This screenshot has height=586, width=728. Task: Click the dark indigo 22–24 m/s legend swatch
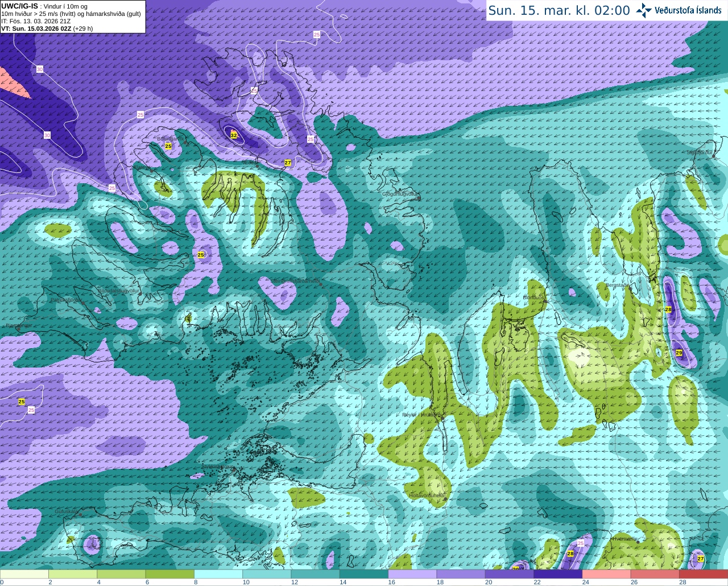[558, 574]
